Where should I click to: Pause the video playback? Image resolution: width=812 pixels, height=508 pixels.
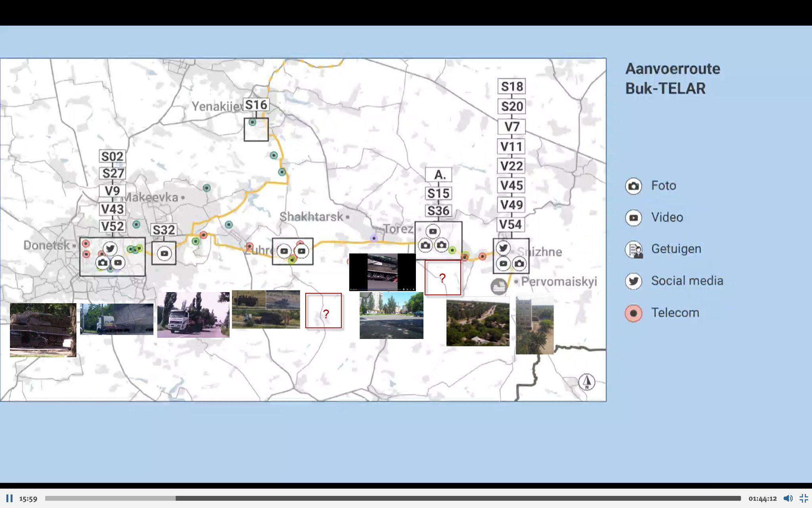click(10, 498)
